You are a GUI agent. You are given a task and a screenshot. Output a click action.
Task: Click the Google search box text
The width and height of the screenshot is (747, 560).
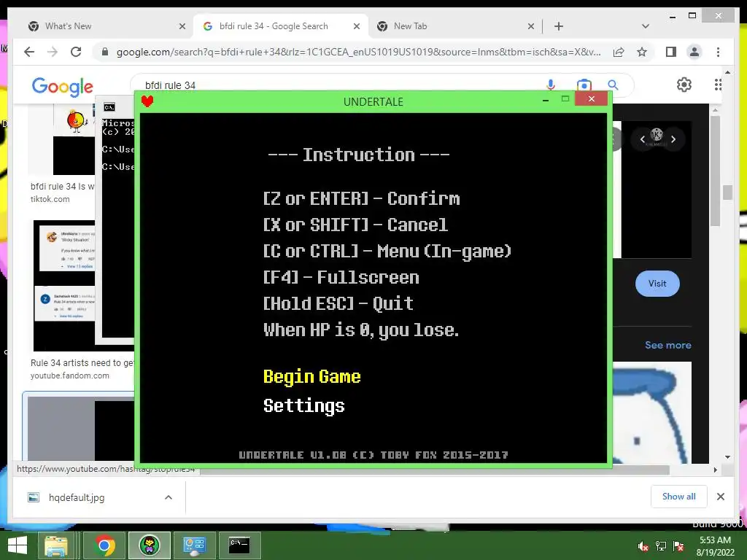coord(170,85)
